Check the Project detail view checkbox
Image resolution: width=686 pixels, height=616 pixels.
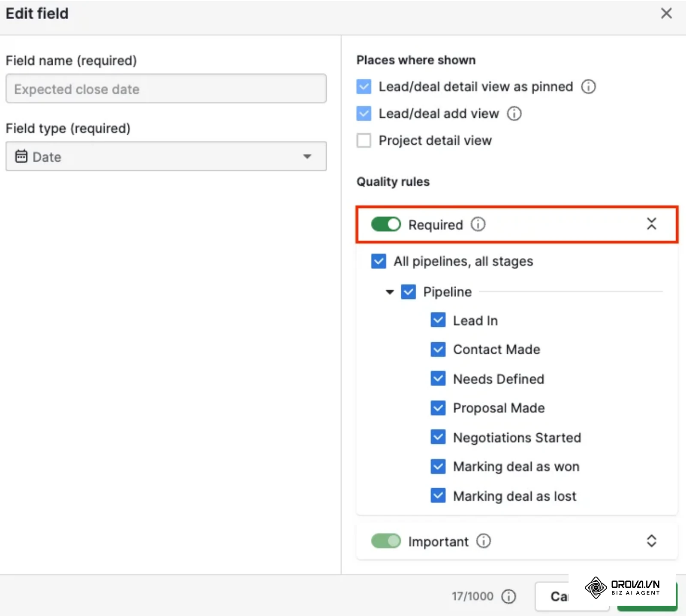pos(364,140)
